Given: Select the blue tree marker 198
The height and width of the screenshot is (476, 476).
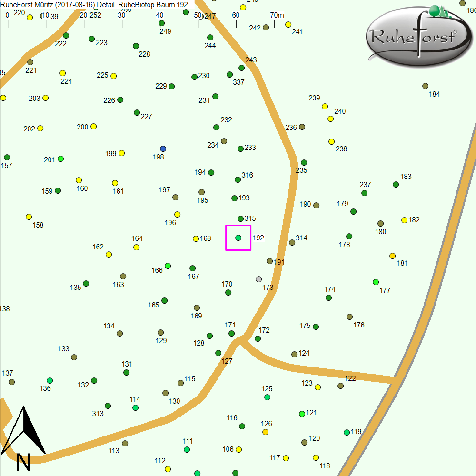Looking at the screenshot, I should click(163, 149).
